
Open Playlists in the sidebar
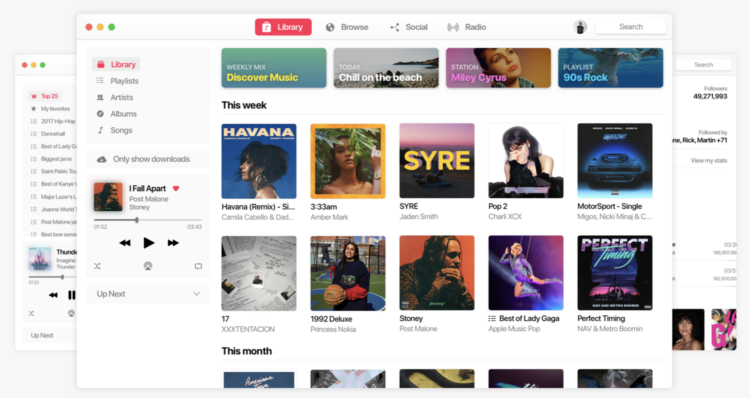(x=118, y=81)
